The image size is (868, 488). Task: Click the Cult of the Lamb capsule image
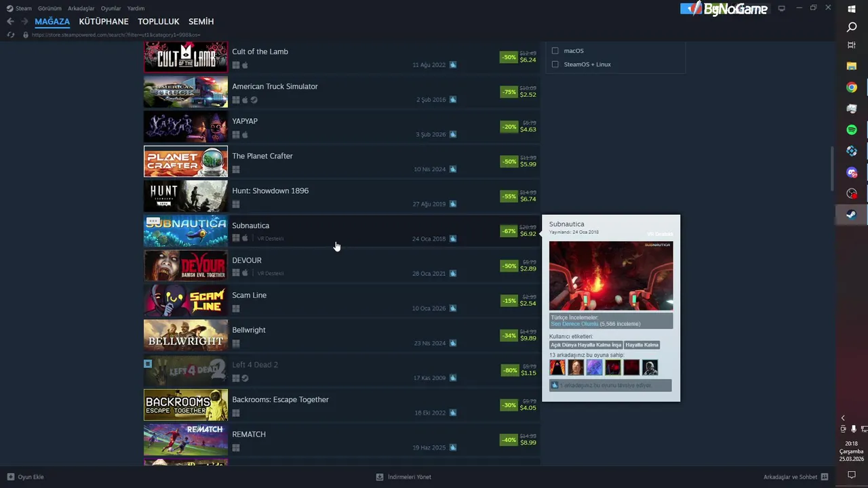(186, 57)
